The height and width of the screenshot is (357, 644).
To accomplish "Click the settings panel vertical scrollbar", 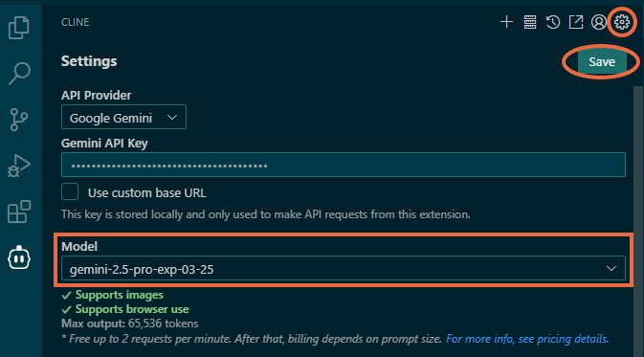I will [638, 222].
